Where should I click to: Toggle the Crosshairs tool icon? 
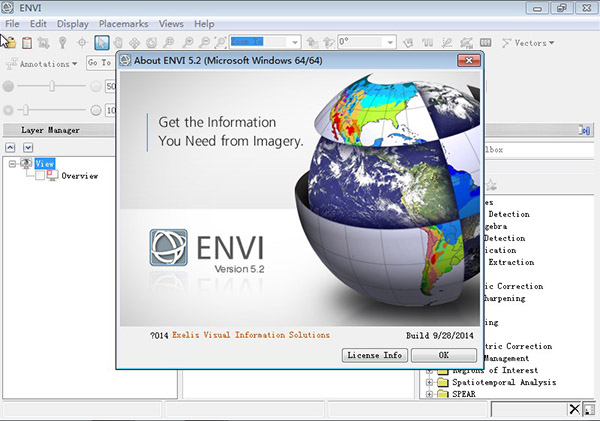82,42
